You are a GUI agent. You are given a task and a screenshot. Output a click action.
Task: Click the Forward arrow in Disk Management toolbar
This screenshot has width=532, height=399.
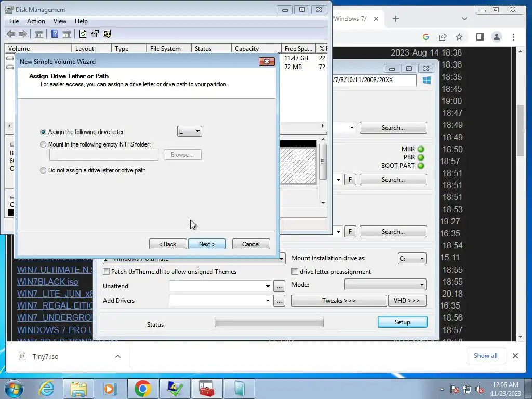pyautogui.click(x=23, y=34)
